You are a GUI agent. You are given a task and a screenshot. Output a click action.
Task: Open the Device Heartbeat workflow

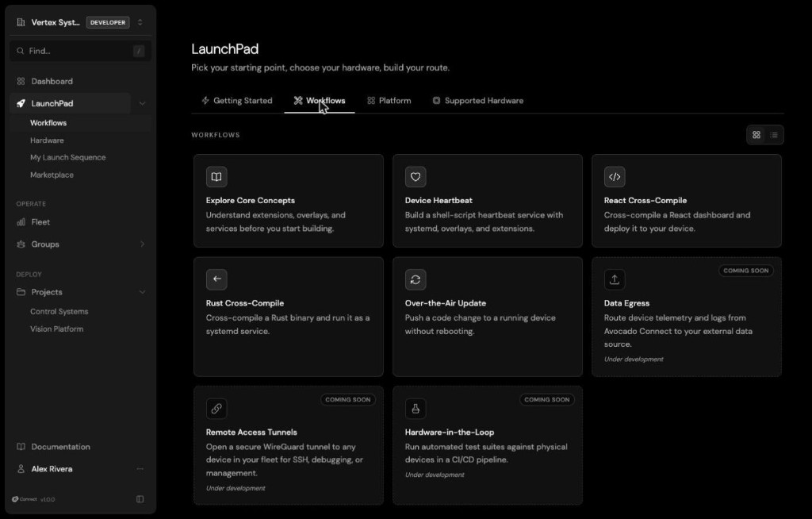pos(488,201)
